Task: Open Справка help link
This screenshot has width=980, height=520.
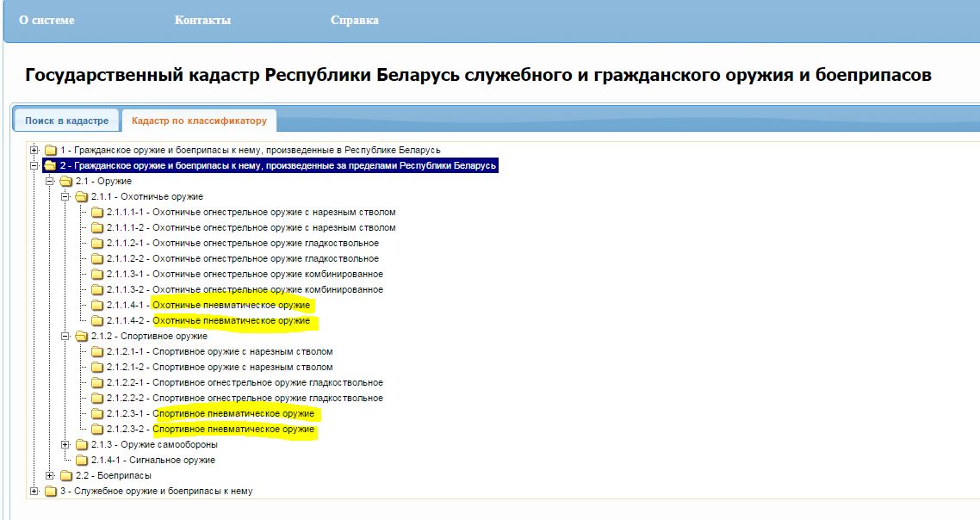Action: (x=354, y=20)
